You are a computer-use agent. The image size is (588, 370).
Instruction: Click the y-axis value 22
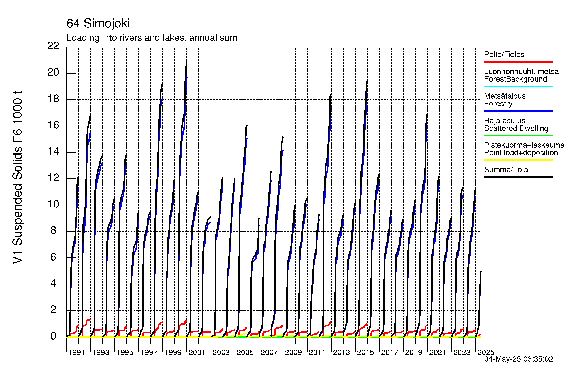[53, 46]
